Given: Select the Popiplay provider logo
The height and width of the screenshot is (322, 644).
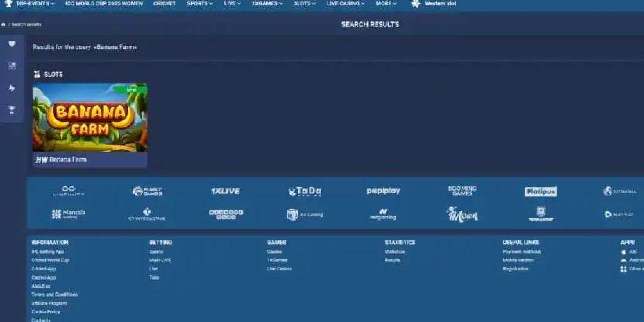Looking at the screenshot, I should (383, 191).
